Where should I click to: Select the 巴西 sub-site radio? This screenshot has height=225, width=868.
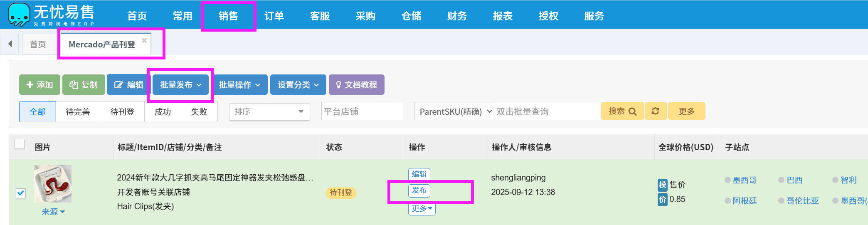point(782,180)
